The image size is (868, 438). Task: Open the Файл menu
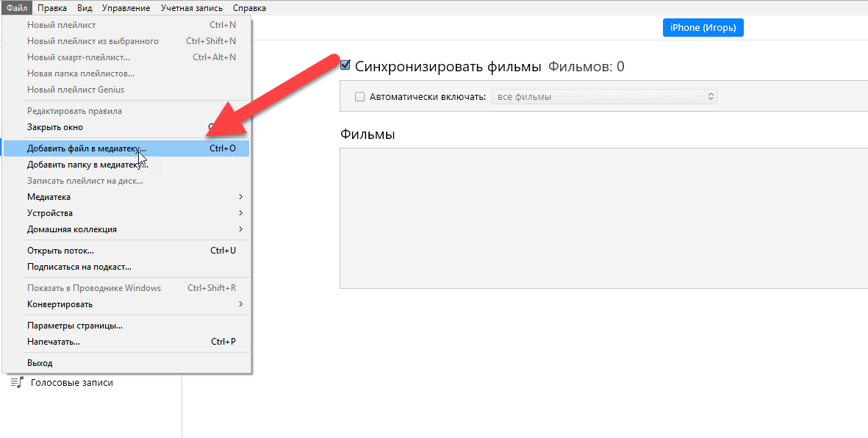17,8
